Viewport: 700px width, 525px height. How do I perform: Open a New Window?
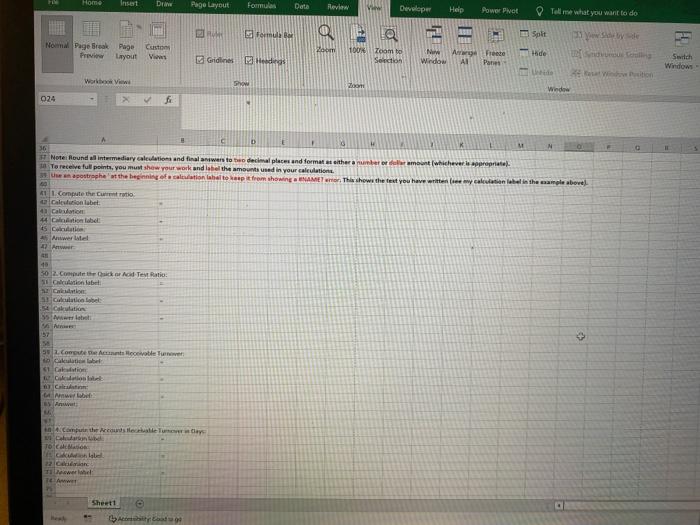[433, 46]
